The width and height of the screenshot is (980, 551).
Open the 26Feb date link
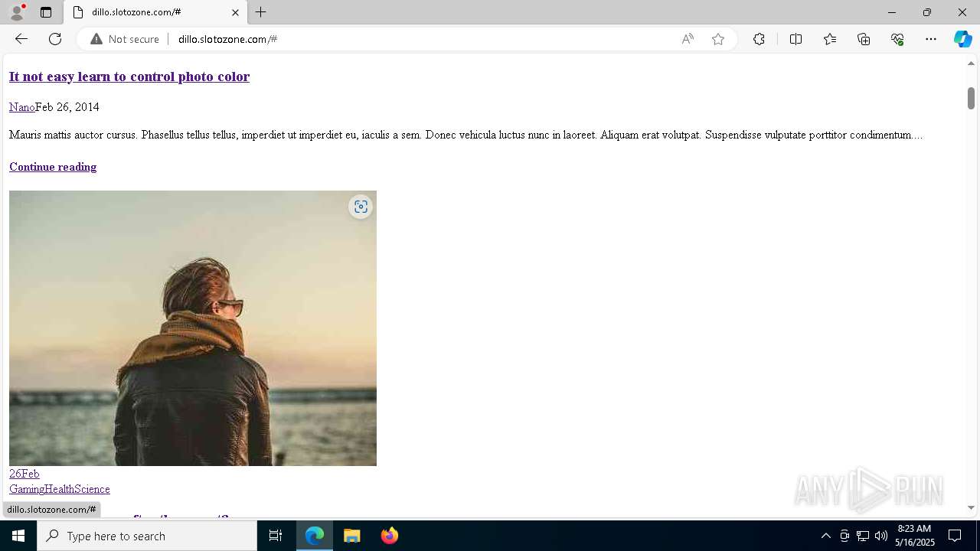click(24, 474)
